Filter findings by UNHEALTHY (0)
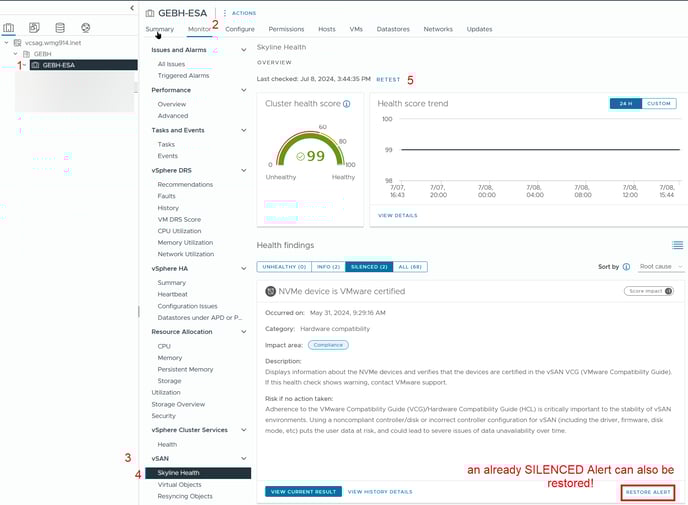688x505 pixels. (x=282, y=267)
